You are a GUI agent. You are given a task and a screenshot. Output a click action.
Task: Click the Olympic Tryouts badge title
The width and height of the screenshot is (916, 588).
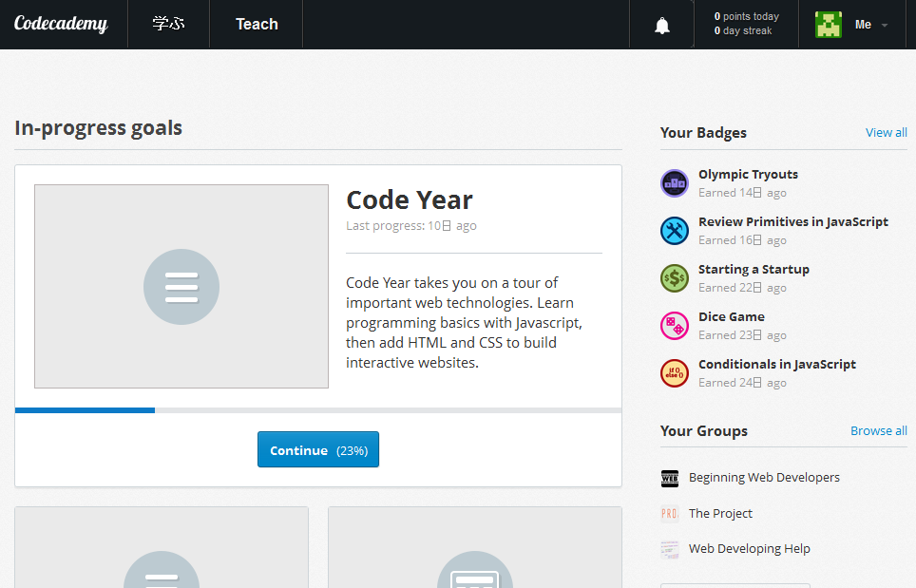coord(748,175)
